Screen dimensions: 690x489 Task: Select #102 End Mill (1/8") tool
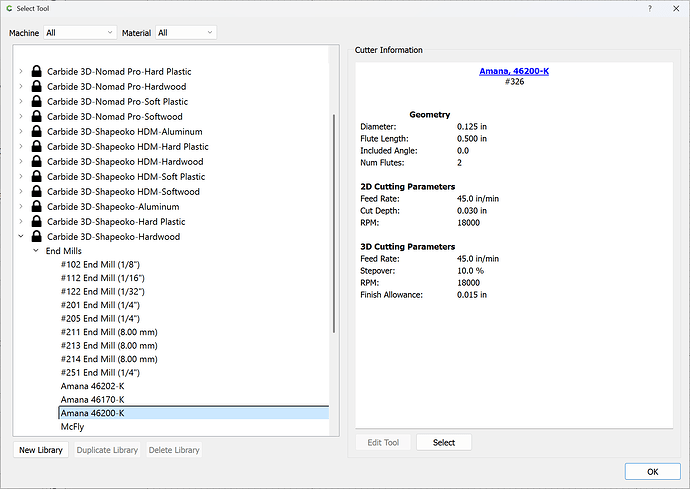pos(100,265)
